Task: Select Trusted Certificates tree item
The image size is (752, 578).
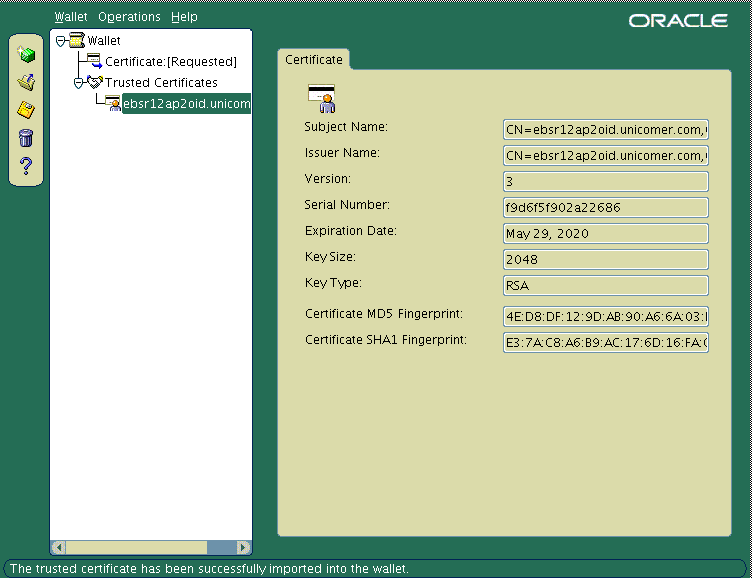Action: [x=161, y=83]
